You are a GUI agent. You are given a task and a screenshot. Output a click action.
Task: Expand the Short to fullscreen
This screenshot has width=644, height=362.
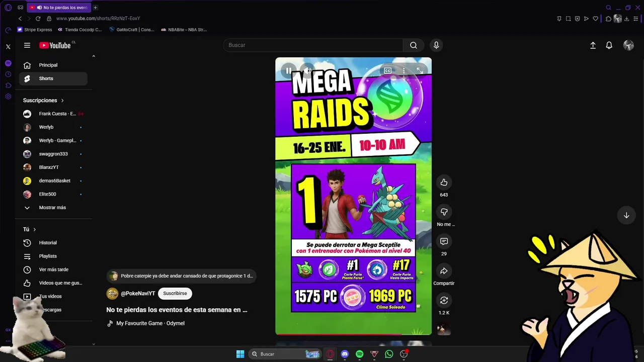tap(420, 71)
